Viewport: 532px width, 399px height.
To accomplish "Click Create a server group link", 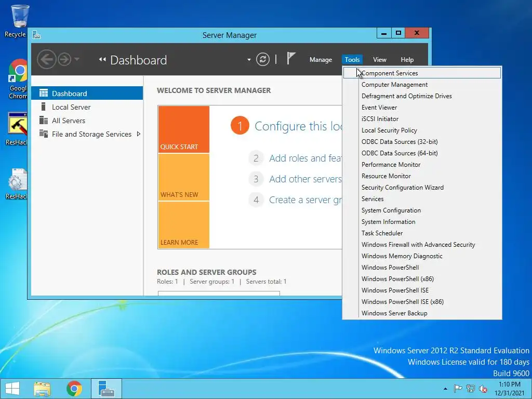I will pyautogui.click(x=305, y=200).
